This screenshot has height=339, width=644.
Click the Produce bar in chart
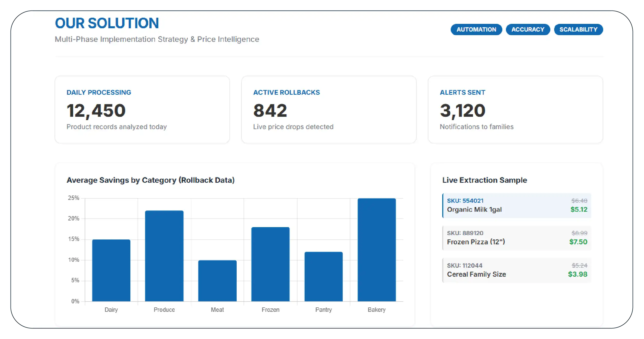click(164, 256)
